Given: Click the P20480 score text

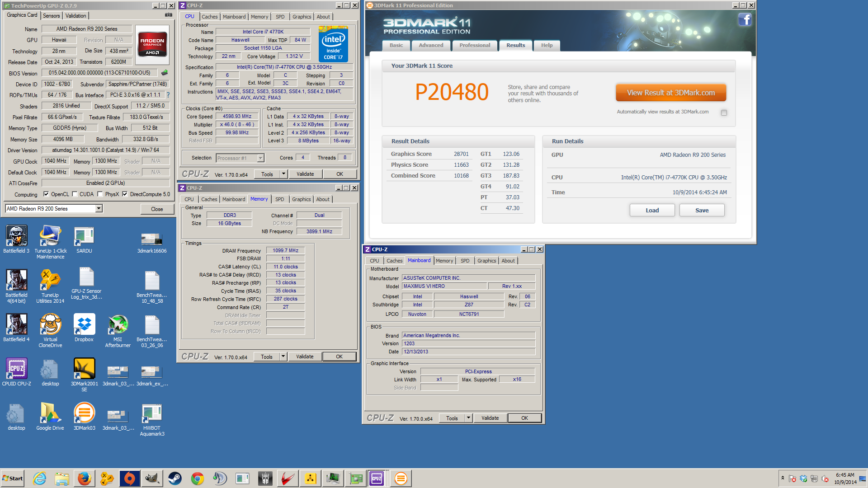Looking at the screenshot, I should click(x=452, y=92).
